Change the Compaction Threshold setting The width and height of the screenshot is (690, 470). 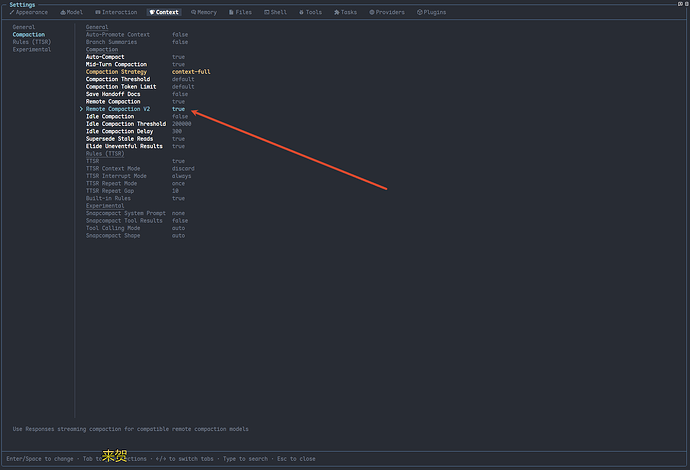click(x=140, y=80)
